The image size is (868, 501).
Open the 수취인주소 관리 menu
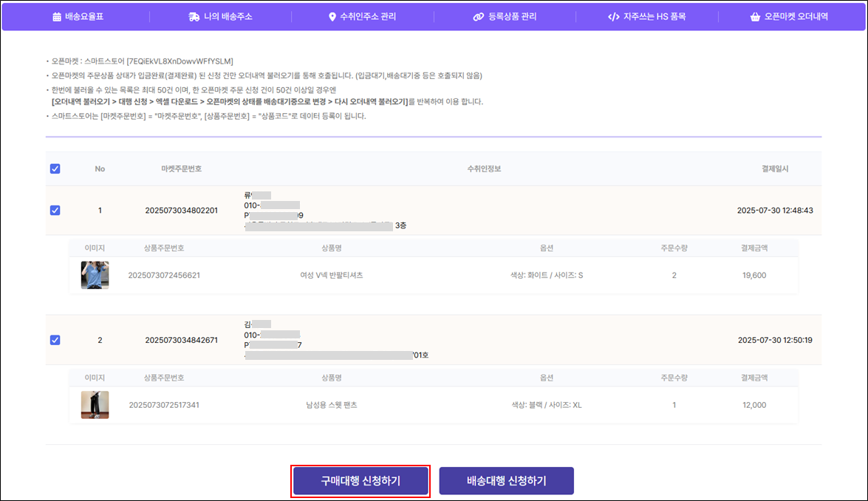[x=368, y=16]
